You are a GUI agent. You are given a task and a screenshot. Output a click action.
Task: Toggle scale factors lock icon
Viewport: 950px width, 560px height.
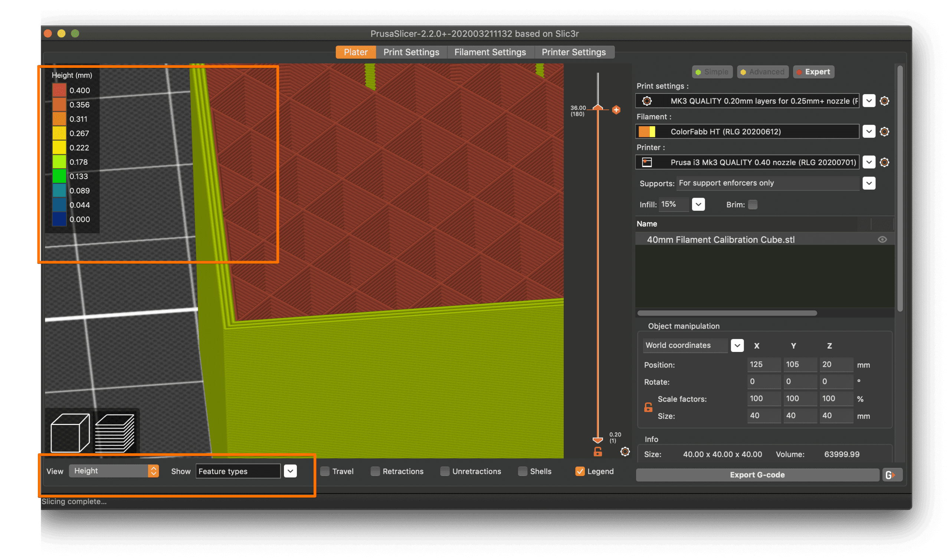648,408
